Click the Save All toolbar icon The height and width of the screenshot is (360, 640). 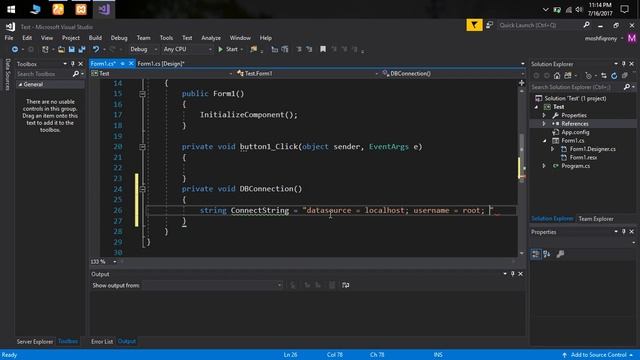point(82,49)
